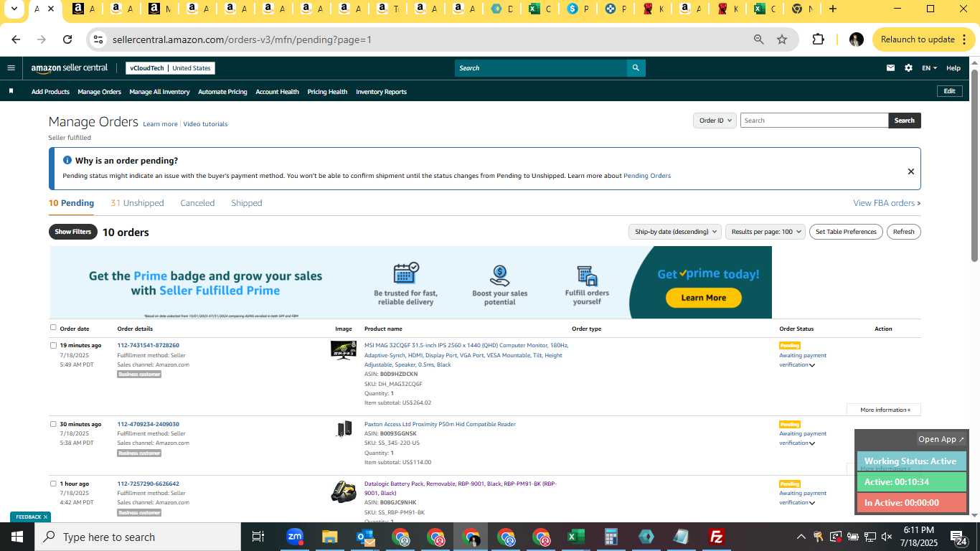Viewport: 980px width, 551px height.
Task: Select the Pending tab
Action: click(71, 203)
